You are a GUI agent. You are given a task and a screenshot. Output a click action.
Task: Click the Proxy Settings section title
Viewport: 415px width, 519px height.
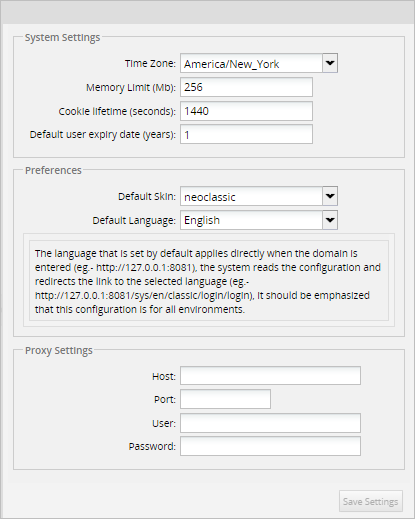[59, 351]
